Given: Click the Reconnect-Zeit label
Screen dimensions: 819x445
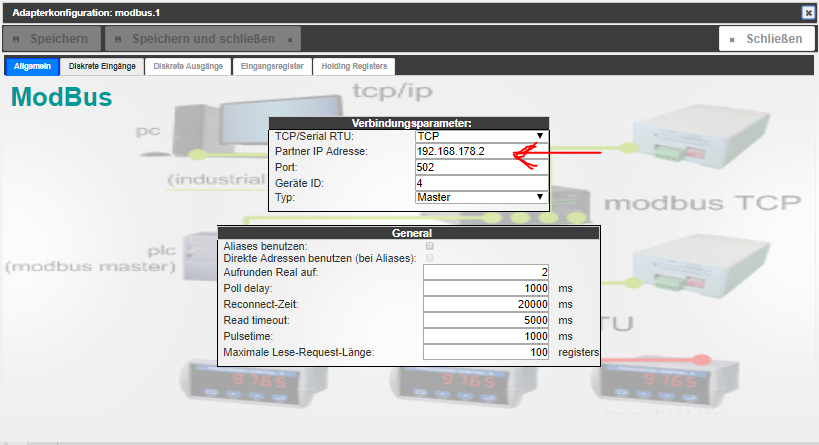Looking at the screenshot, I should tap(261, 304).
